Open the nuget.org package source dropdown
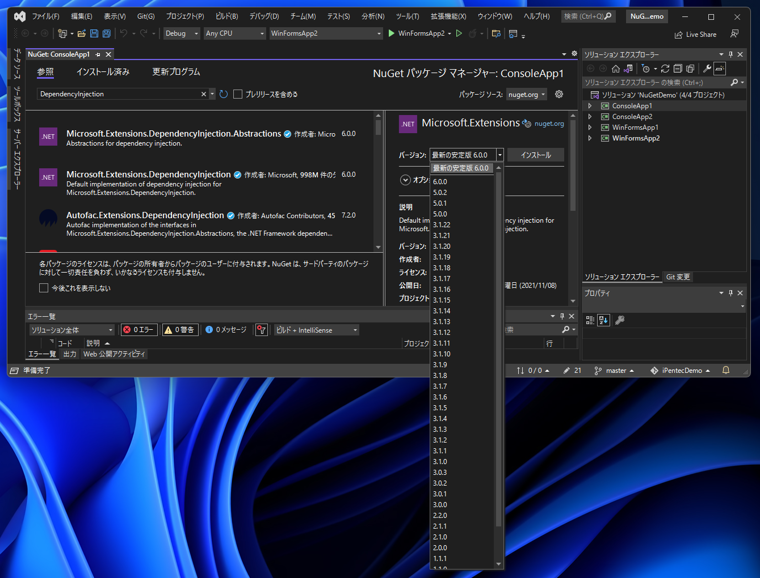The width and height of the screenshot is (760, 578). (527, 94)
